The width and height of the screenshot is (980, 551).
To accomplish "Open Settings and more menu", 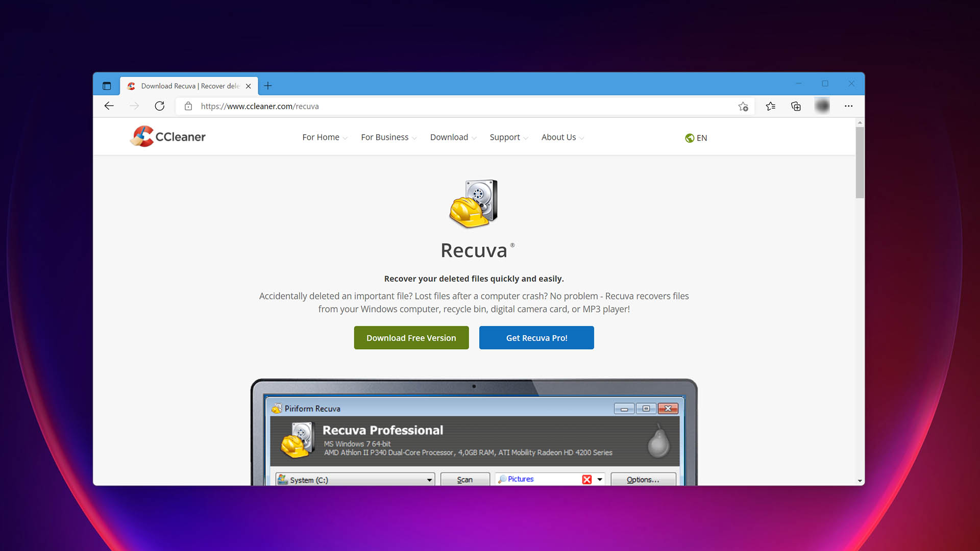I will 848,106.
